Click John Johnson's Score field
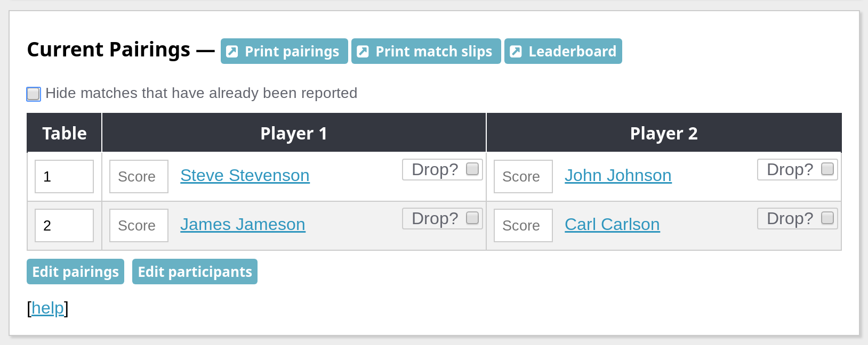Image resolution: width=868 pixels, height=345 pixels. point(523,177)
